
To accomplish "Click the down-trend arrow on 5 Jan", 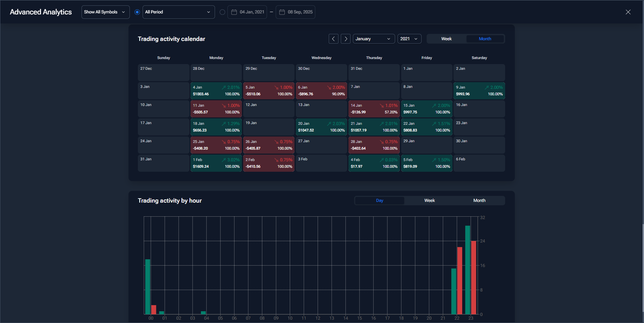I will [276, 88].
